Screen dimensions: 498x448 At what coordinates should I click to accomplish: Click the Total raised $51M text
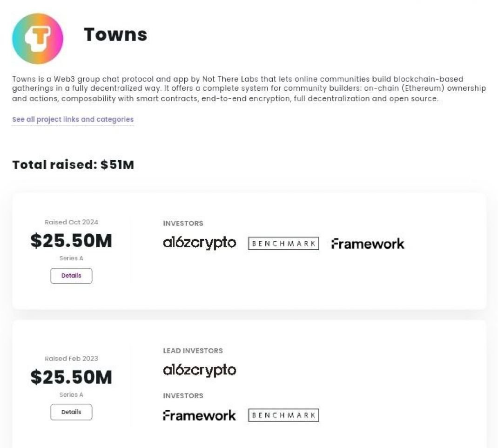click(73, 164)
